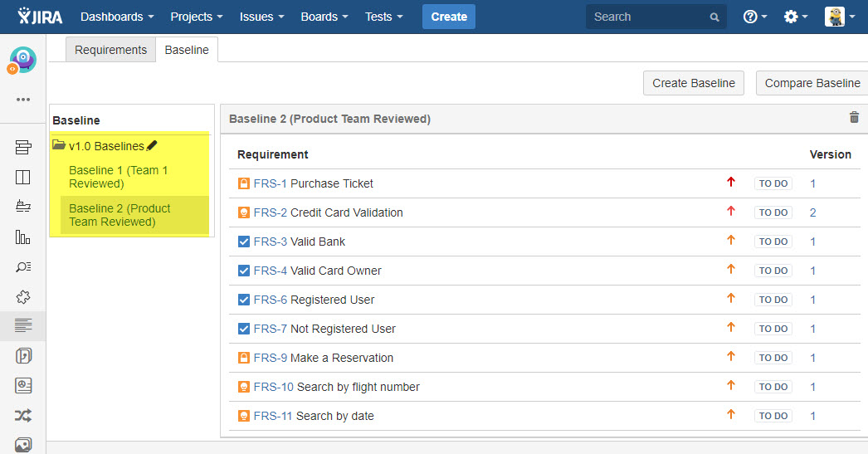Screen dimensions: 868x454
Task: Open the Reports bar chart sidebar icon
Action: click(23, 237)
